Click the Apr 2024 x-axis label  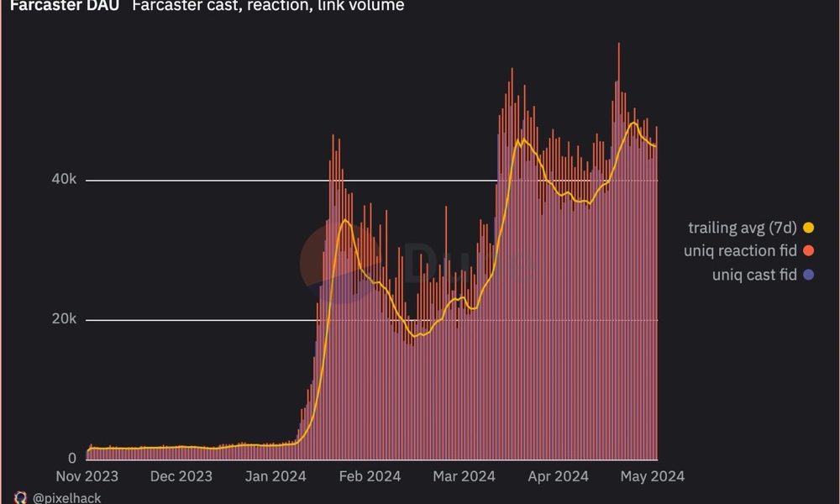[559, 476]
